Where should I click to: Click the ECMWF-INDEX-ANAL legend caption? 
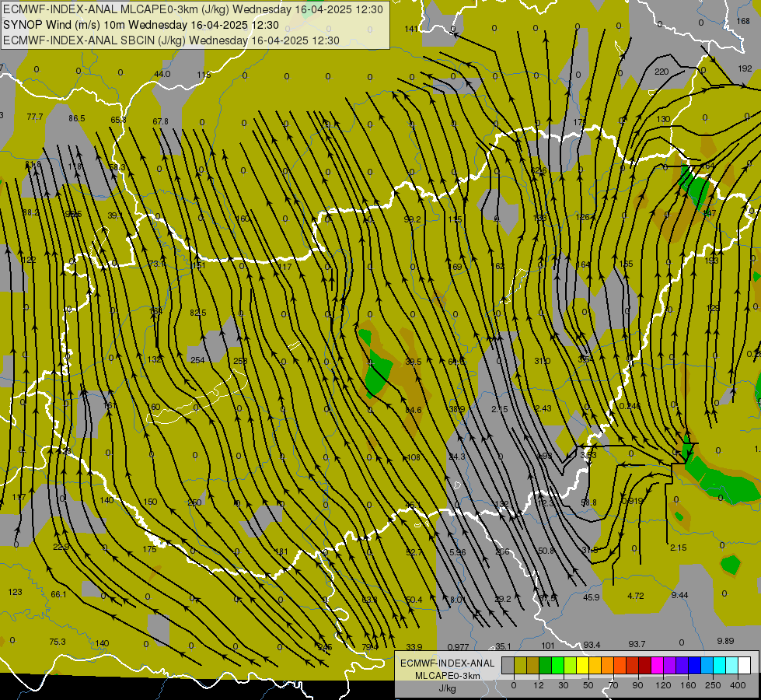point(447,663)
